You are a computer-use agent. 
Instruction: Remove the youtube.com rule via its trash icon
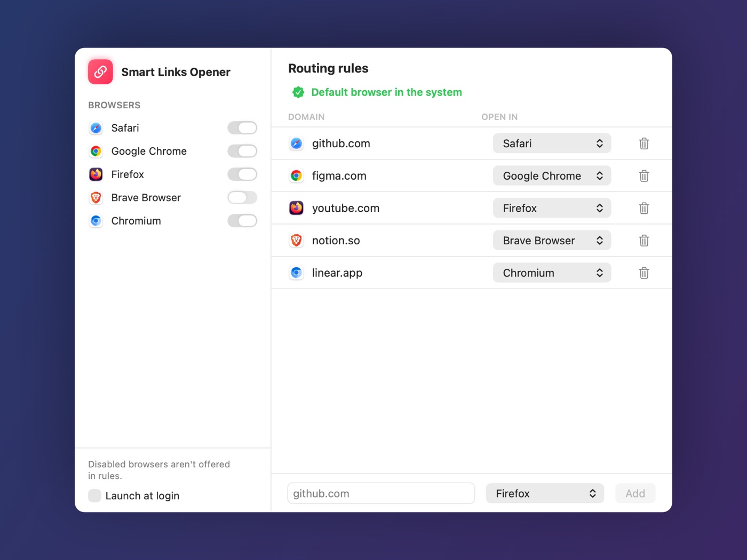point(644,208)
